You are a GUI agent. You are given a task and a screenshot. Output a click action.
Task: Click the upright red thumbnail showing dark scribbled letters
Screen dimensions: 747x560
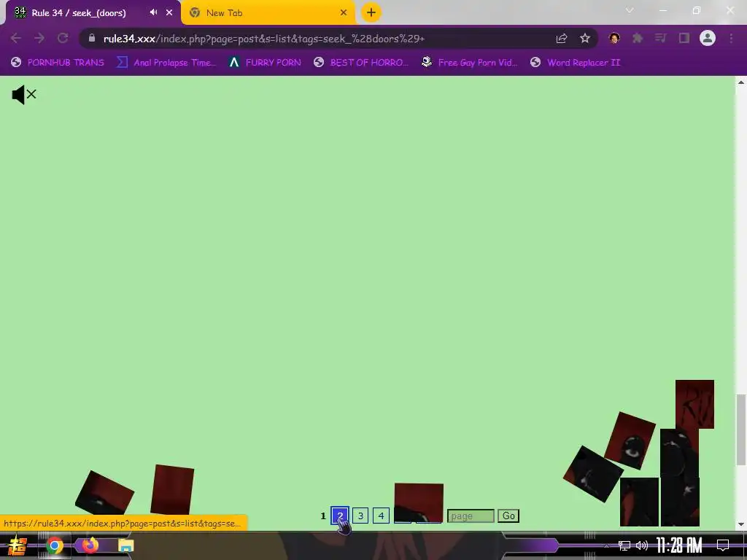coord(694,404)
